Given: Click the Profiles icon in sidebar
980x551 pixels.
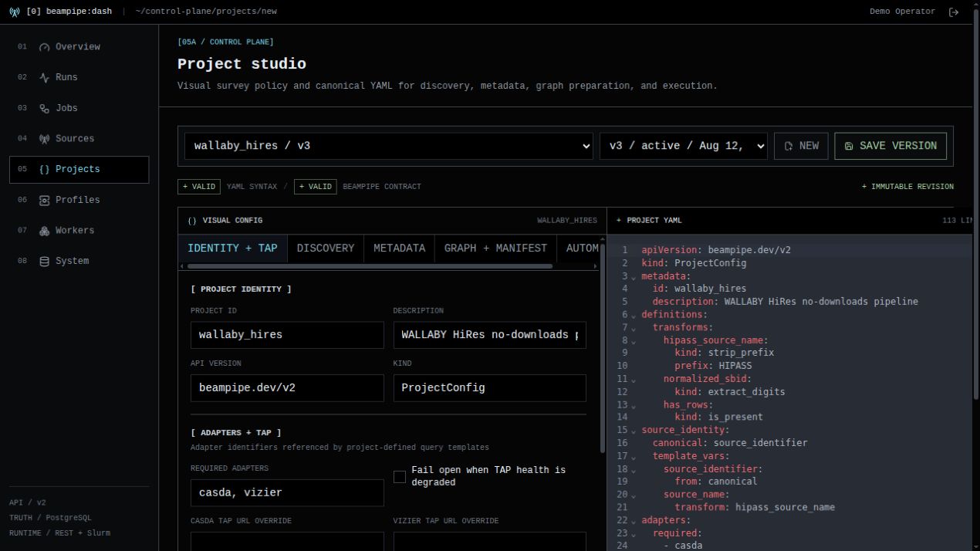Looking at the screenshot, I should click(x=44, y=201).
